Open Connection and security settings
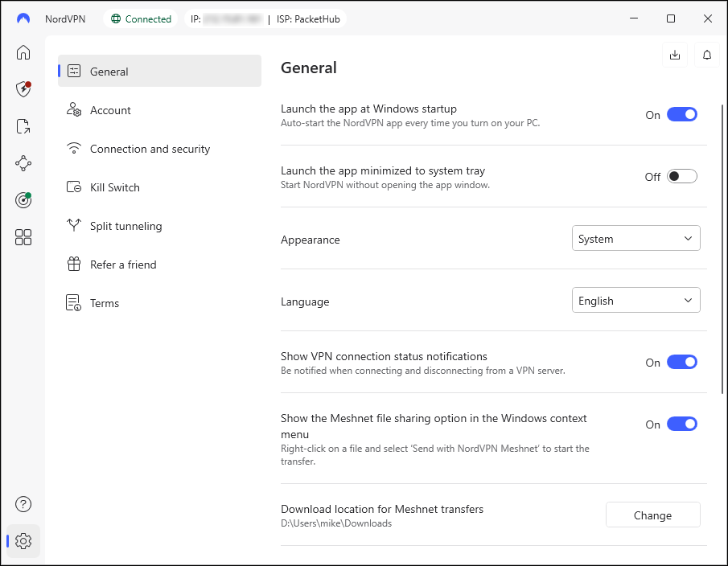This screenshot has width=728, height=566. tap(150, 149)
